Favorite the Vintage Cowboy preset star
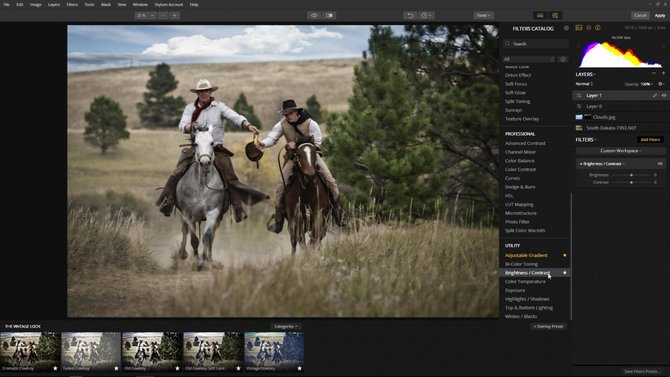 click(300, 368)
